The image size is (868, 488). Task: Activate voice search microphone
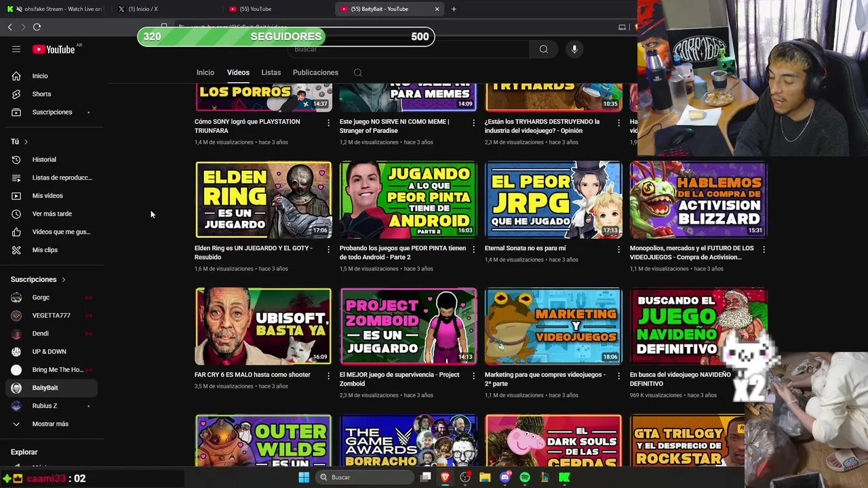[574, 49]
